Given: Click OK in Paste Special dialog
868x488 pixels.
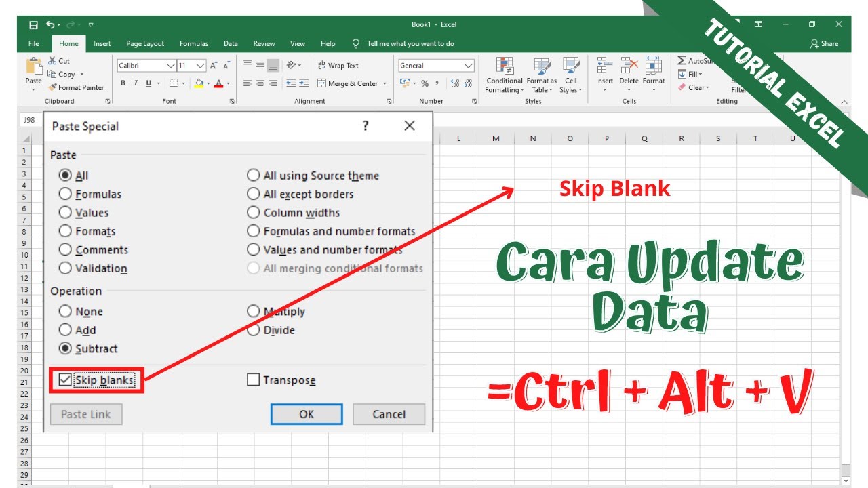Looking at the screenshot, I should tap(307, 414).
